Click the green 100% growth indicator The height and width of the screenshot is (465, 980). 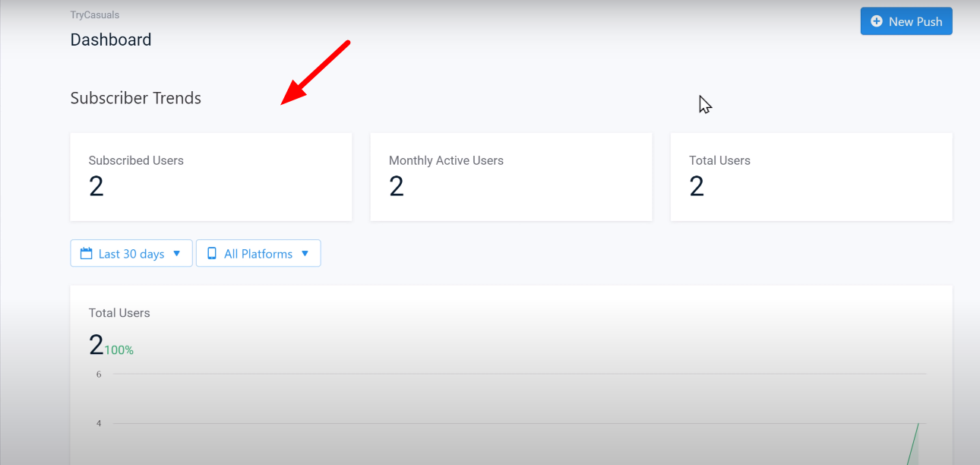[119, 350]
